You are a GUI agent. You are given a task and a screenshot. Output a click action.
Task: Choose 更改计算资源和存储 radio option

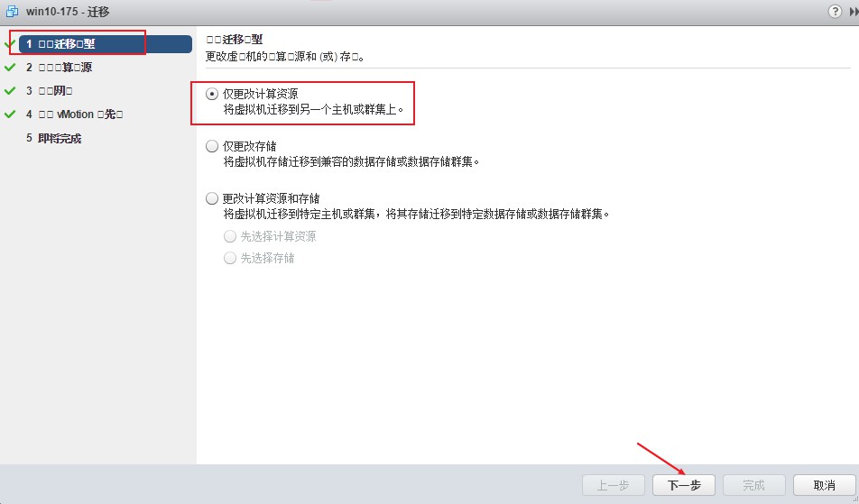pos(211,198)
